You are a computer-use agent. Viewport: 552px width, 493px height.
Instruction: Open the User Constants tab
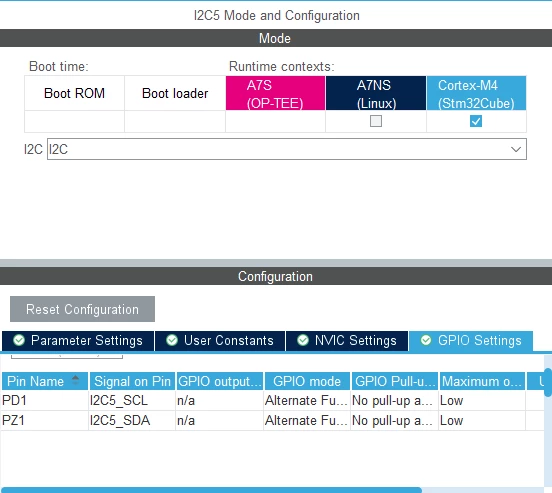click(220, 341)
